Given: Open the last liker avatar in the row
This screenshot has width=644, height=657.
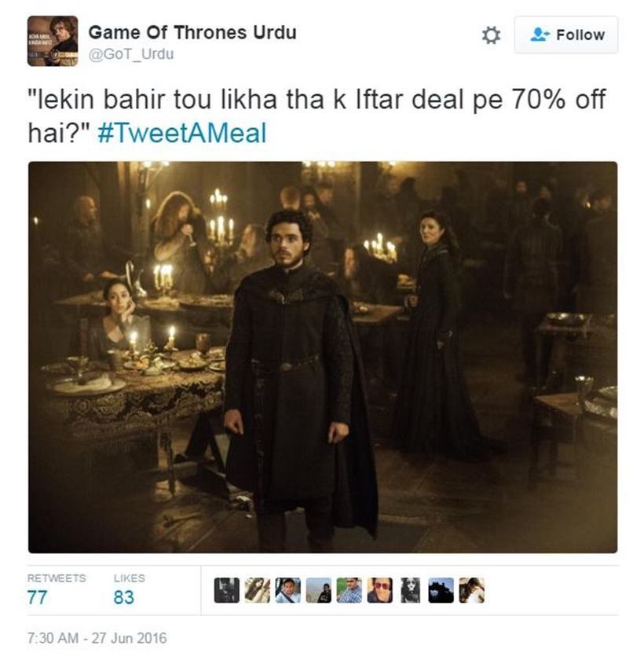Looking at the screenshot, I should (x=472, y=590).
